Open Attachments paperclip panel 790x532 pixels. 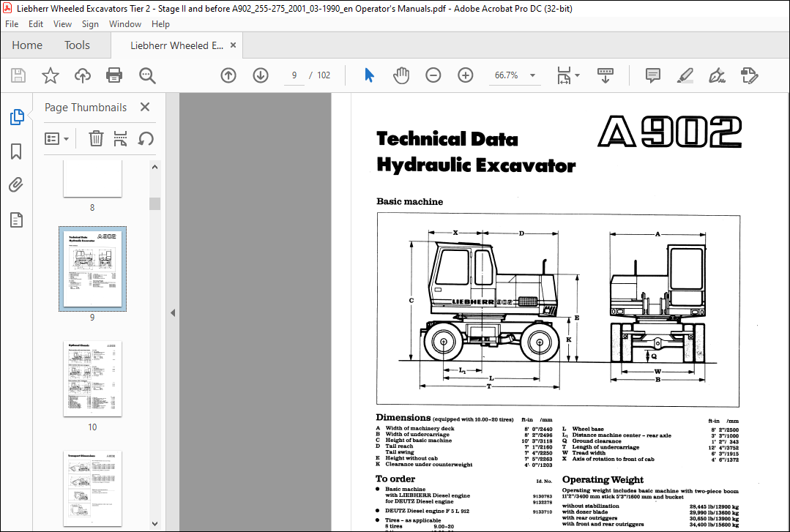tap(16, 185)
